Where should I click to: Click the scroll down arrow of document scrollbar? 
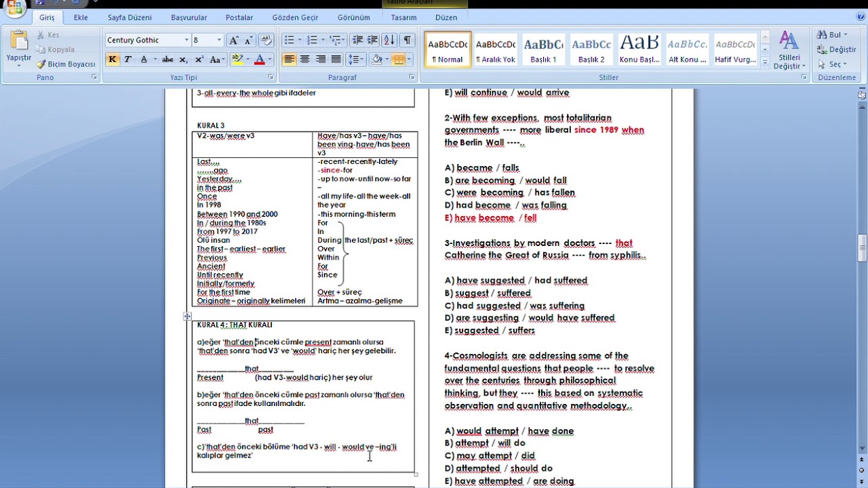[x=862, y=448]
